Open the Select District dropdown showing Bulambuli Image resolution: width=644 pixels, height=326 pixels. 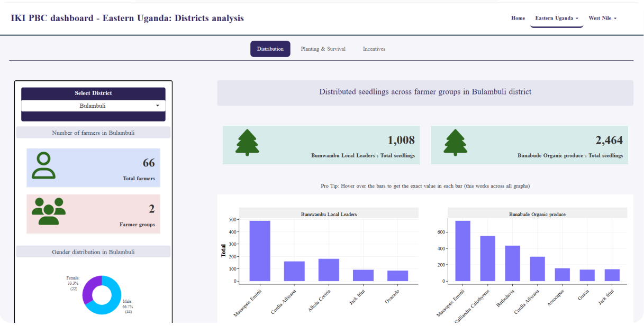click(x=93, y=106)
